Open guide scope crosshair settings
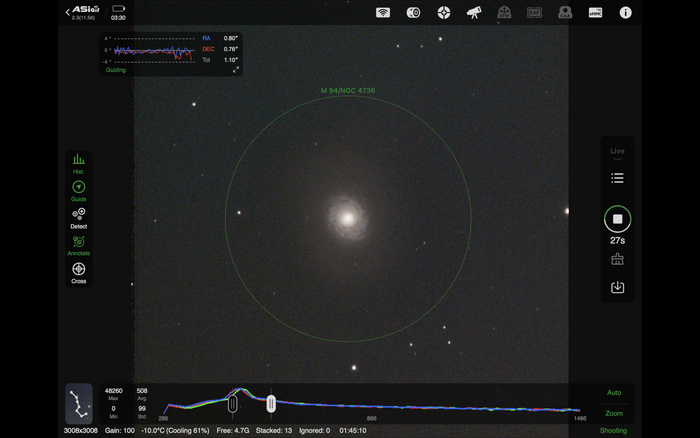Screen dimensions: 700x438 (444, 13)
